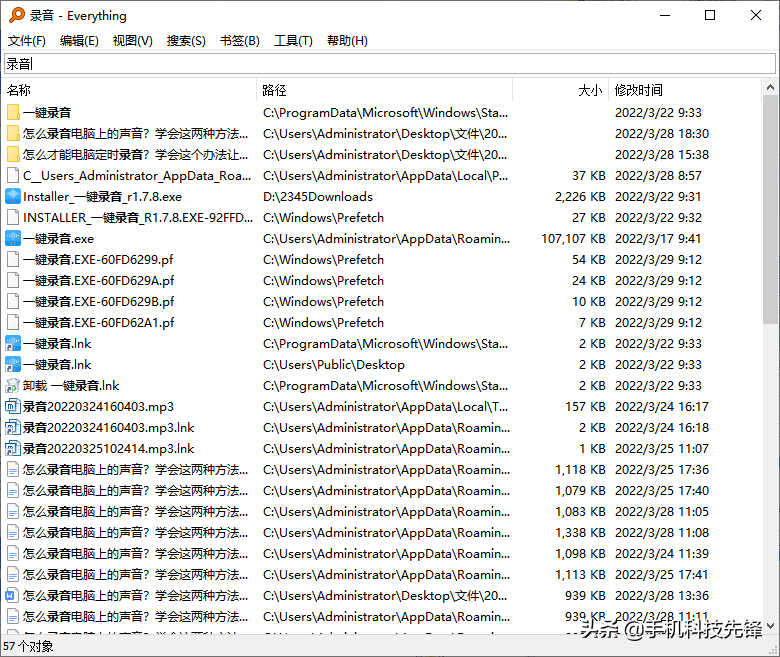This screenshot has height=657, width=780.
Task: Click the scroll up arrow of results list
Action: click(x=770, y=88)
